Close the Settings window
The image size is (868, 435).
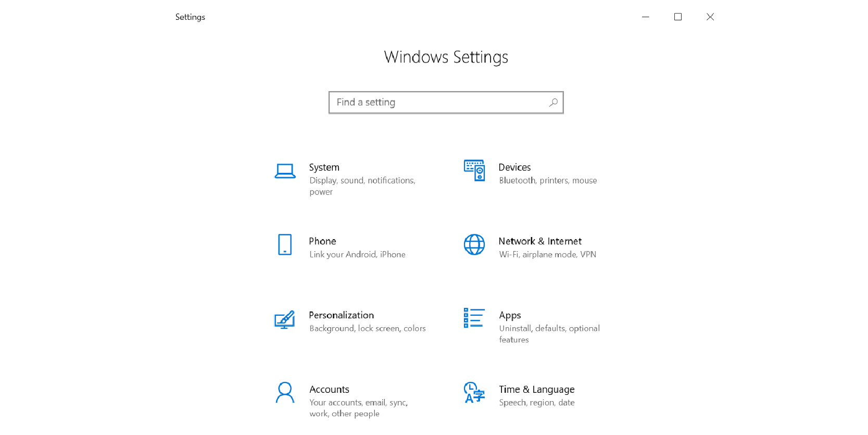point(710,17)
